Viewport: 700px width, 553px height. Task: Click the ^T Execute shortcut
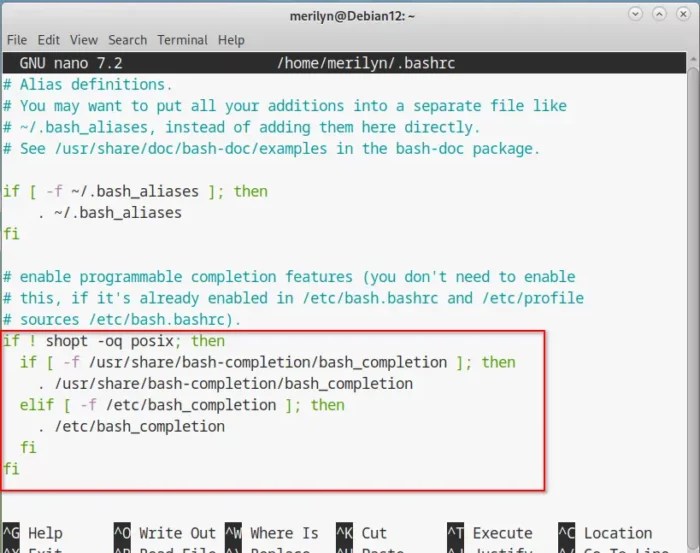pos(490,533)
